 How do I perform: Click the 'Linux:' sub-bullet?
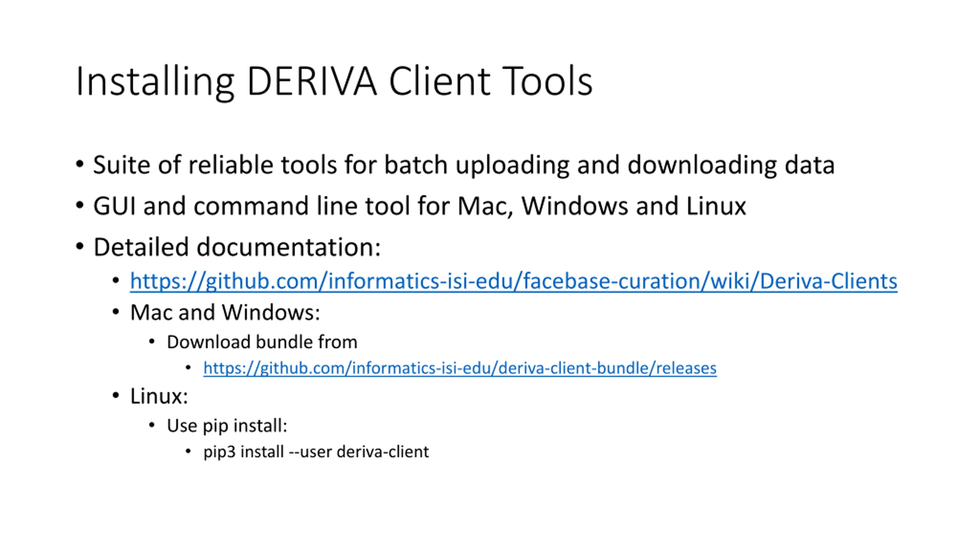[159, 396]
